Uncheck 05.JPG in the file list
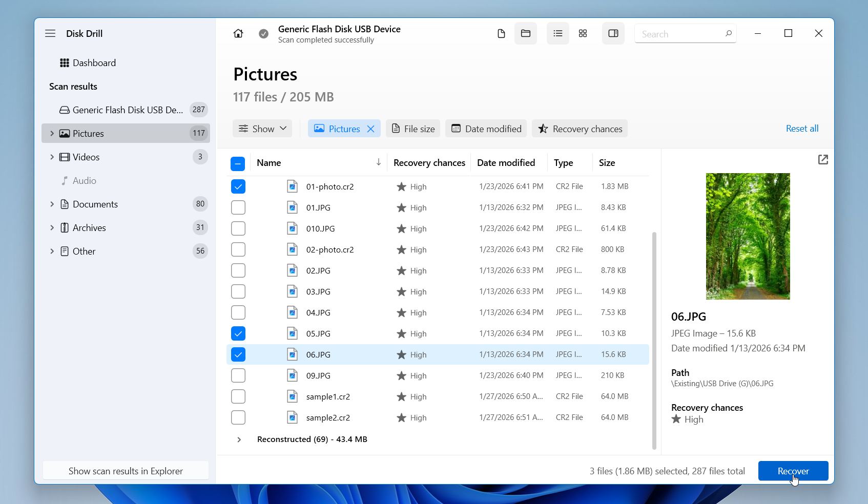868x504 pixels. point(238,333)
